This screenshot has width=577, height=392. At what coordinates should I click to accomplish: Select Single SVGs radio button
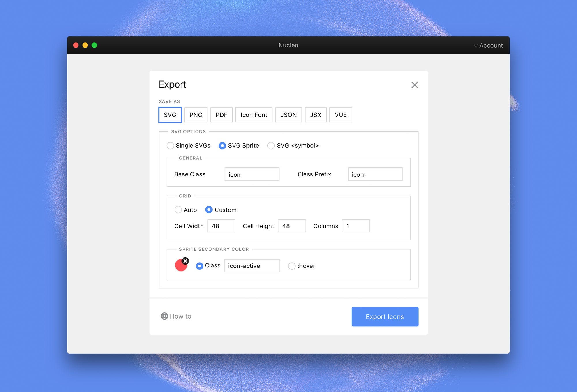click(170, 145)
